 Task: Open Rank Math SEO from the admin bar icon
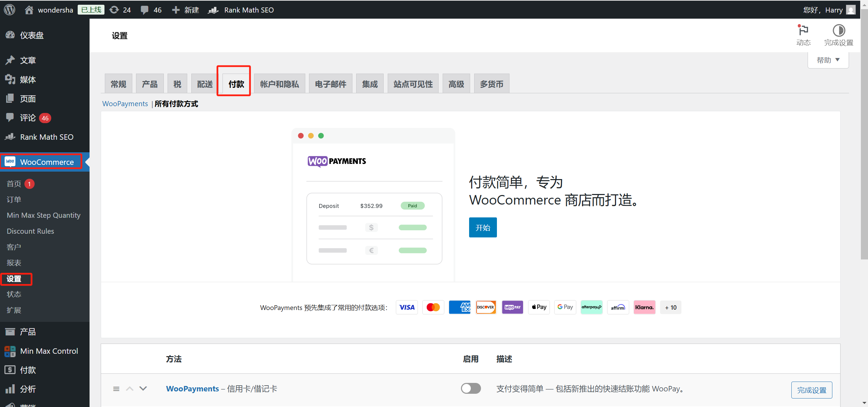[x=212, y=9]
